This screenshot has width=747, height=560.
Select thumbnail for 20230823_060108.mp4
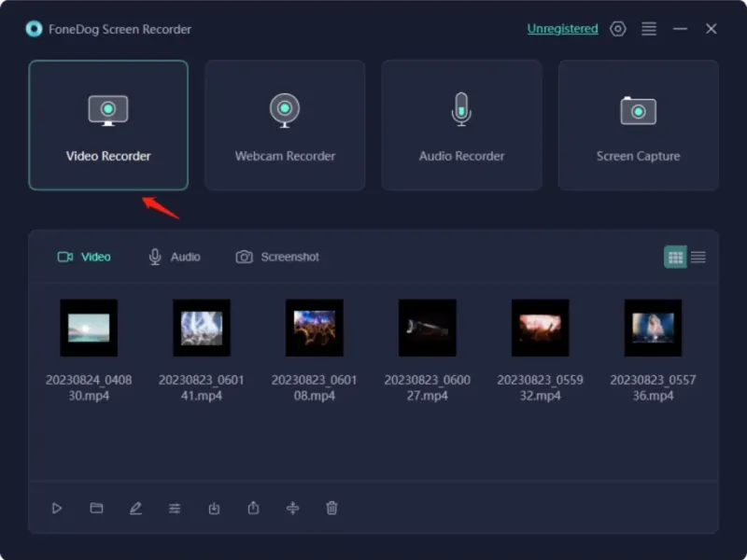315,328
